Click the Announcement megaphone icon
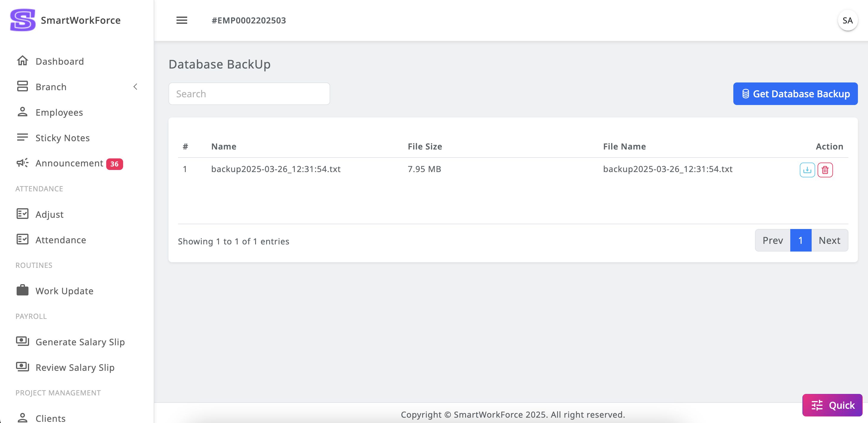Screen dimensions: 868x423 23,163
